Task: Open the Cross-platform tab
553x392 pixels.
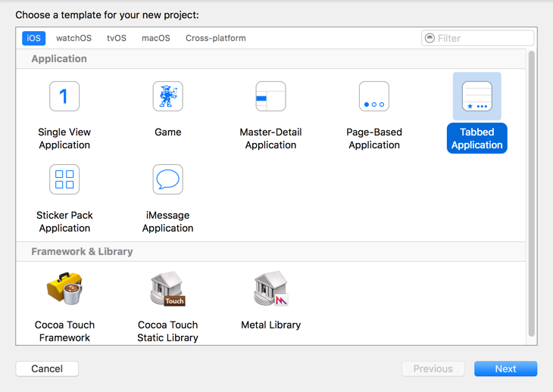Action: [216, 38]
